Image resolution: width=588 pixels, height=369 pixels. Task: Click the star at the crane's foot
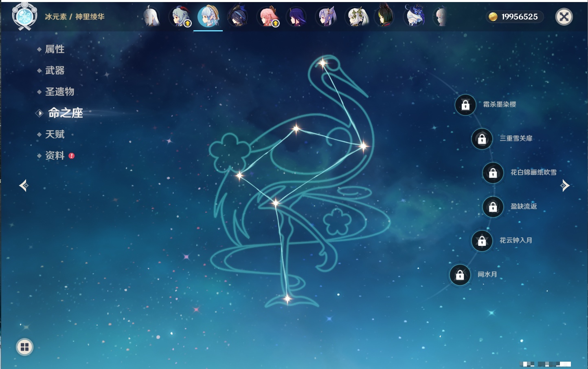click(x=287, y=299)
